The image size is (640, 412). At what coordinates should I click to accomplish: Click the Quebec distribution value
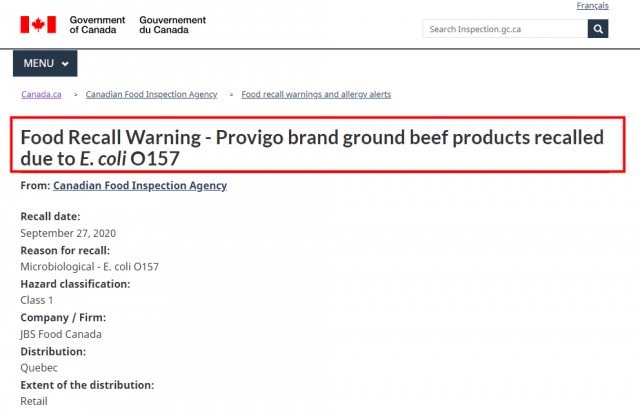(39, 368)
